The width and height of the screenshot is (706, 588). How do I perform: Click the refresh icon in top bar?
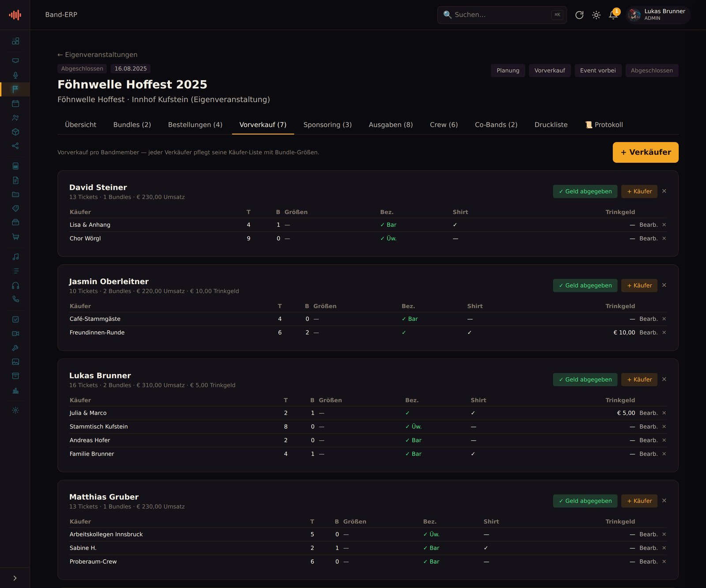pos(579,15)
